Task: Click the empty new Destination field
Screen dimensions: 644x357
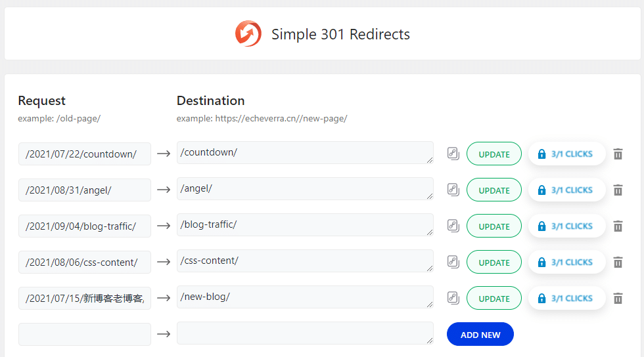Action: 304,333
